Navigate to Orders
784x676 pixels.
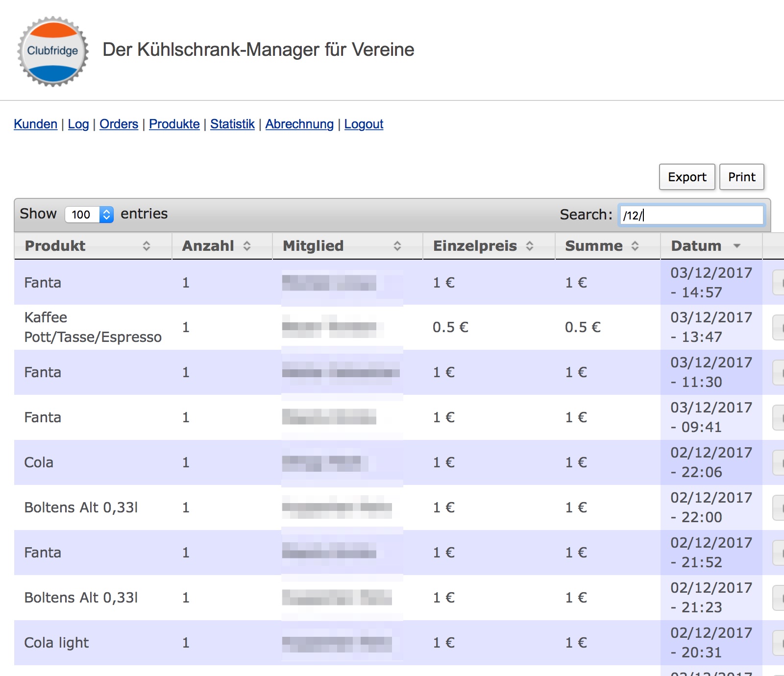pyautogui.click(x=119, y=124)
